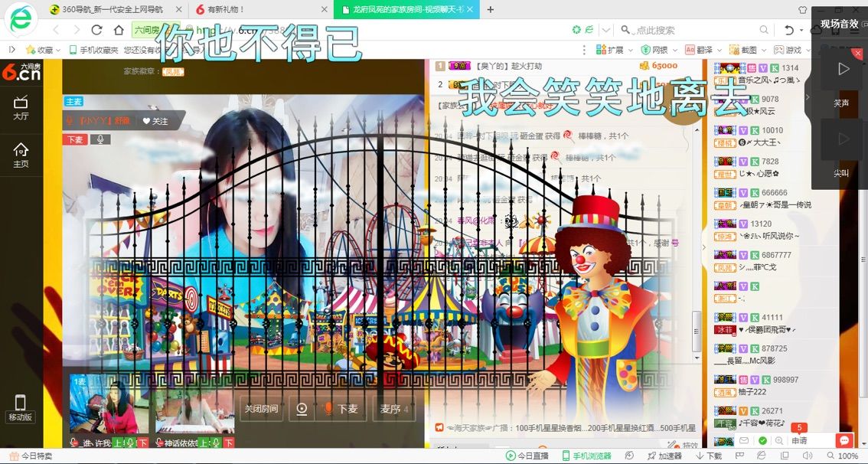Open the red chat bubble button
The image size is (868, 464).
[x=844, y=440]
